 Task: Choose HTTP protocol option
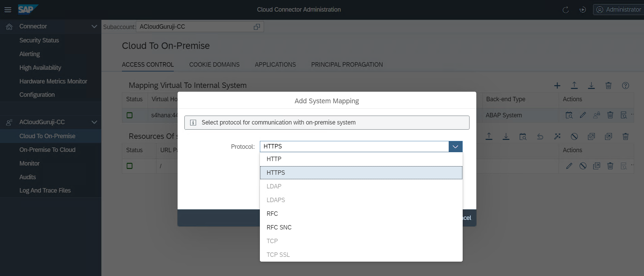tap(274, 159)
